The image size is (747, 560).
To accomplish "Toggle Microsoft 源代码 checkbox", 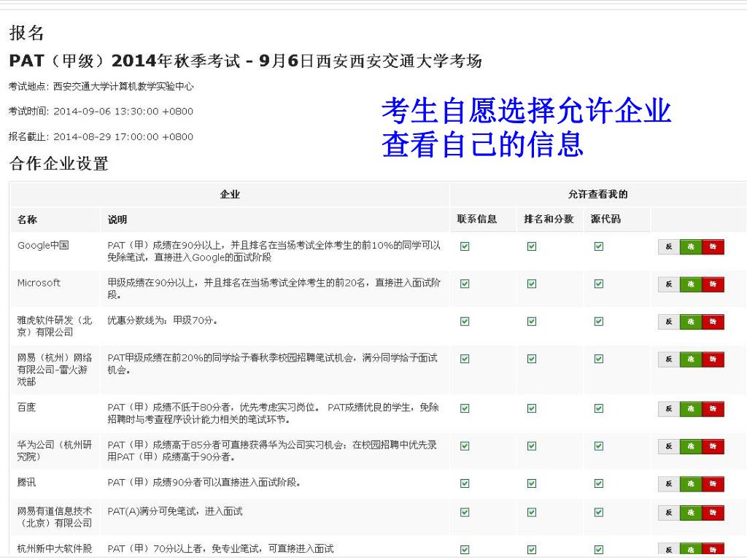I will point(599,284).
